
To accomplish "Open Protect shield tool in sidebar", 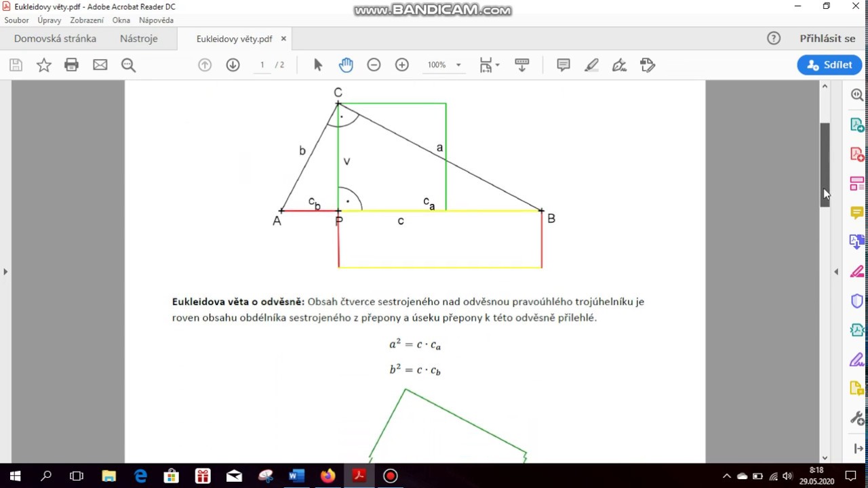I will 857,301.
